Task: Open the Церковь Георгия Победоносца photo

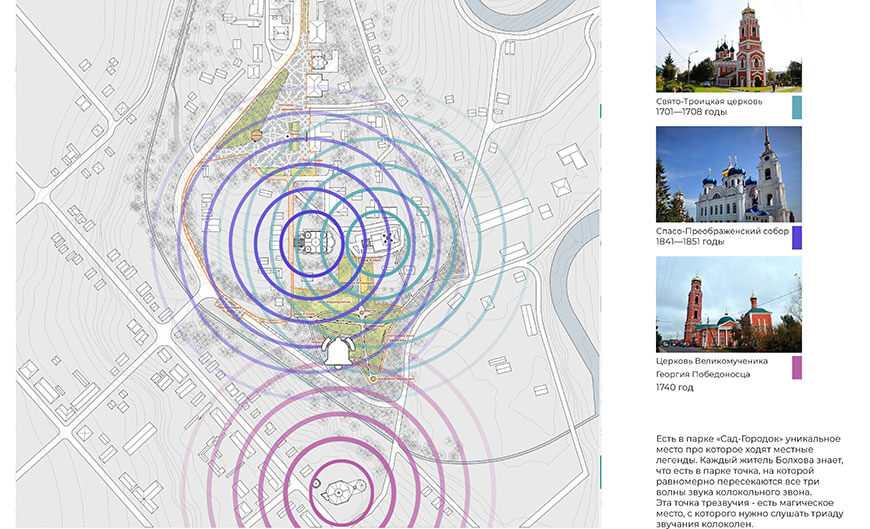Action: click(729, 304)
